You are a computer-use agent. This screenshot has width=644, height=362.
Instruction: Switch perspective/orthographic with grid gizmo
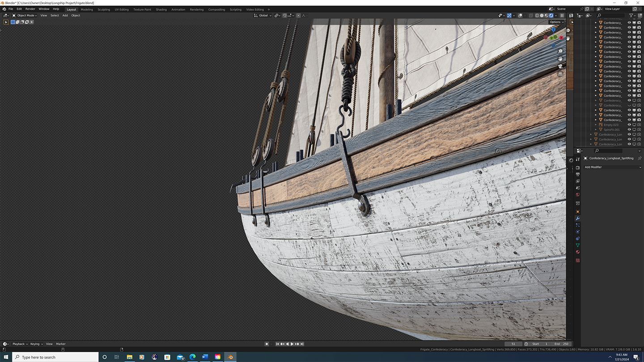560,74
